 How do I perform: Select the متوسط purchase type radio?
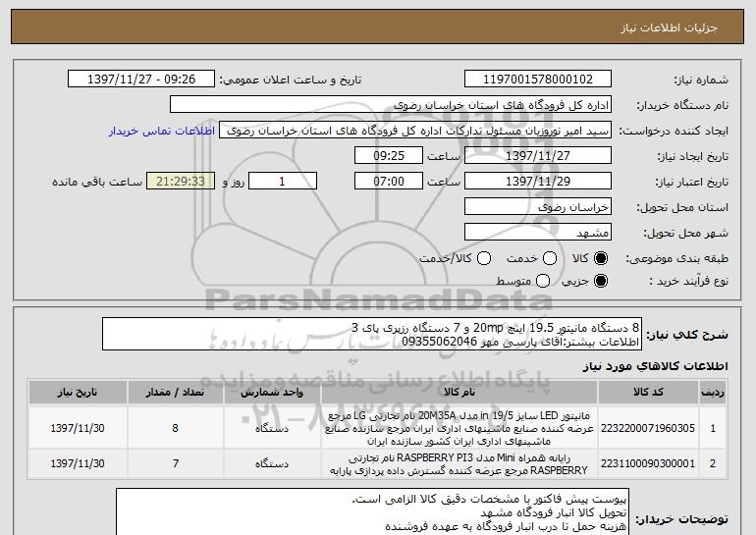click(543, 281)
